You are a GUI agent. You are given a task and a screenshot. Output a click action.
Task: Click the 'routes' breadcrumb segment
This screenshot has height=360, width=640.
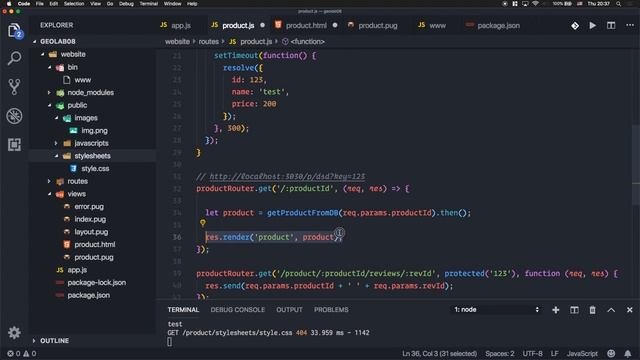(209, 42)
